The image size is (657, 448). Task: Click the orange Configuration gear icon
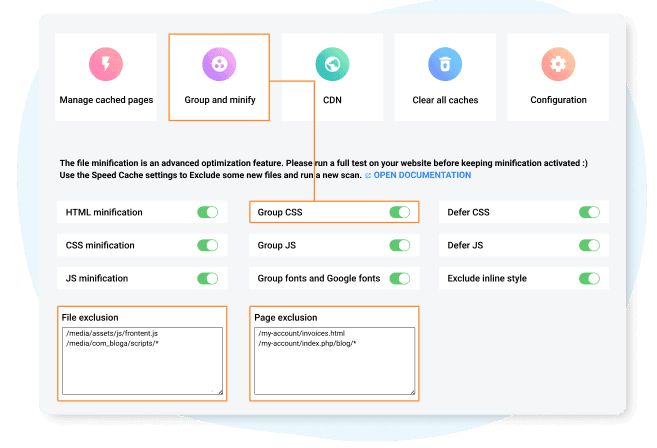click(558, 64)
